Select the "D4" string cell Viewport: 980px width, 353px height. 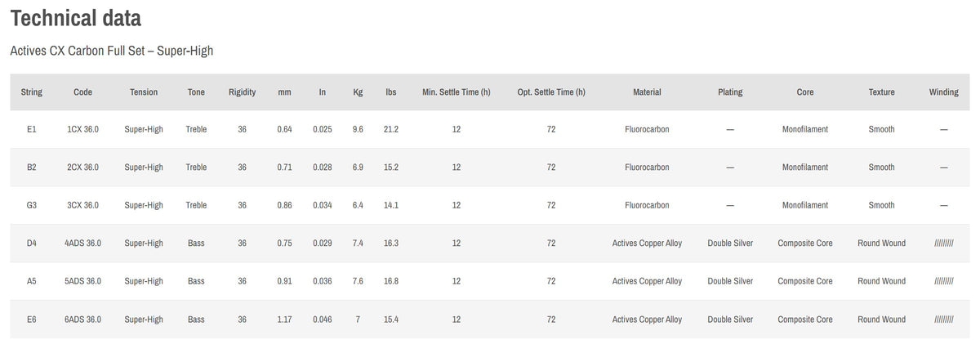[x=32, y=244]
